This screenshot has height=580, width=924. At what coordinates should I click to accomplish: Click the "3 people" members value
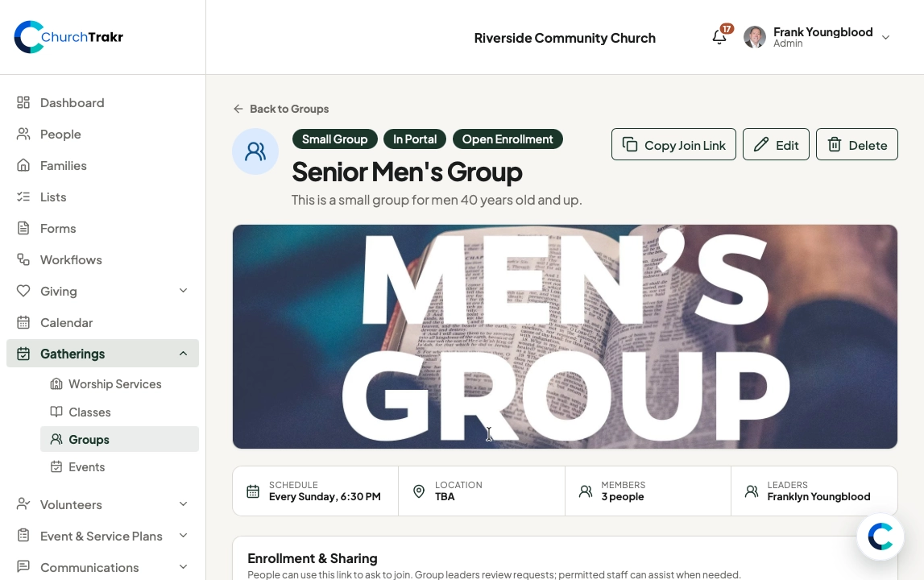622,497
